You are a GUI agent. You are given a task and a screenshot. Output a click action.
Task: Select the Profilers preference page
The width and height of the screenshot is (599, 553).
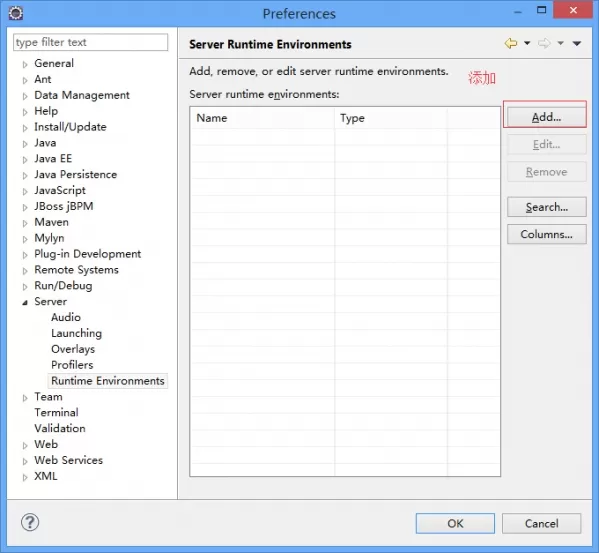(72, 365)
